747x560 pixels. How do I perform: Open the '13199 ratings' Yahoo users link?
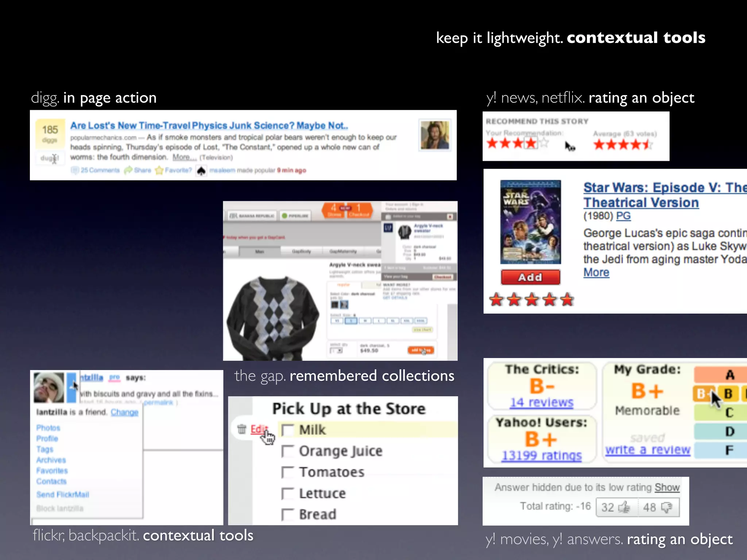pos(542,455)
